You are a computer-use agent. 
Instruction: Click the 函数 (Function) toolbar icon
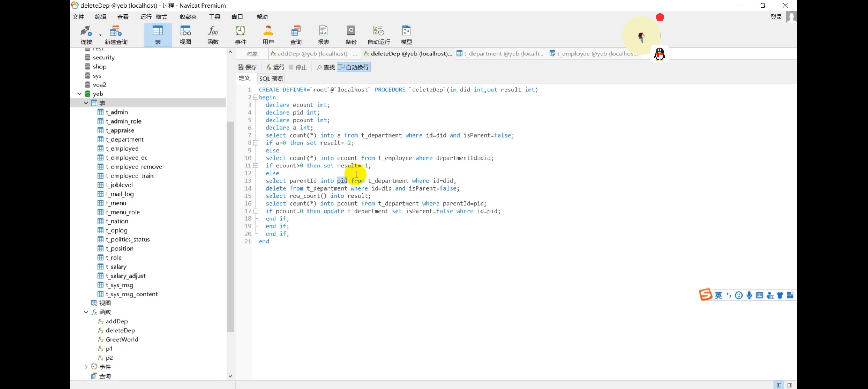213,35
